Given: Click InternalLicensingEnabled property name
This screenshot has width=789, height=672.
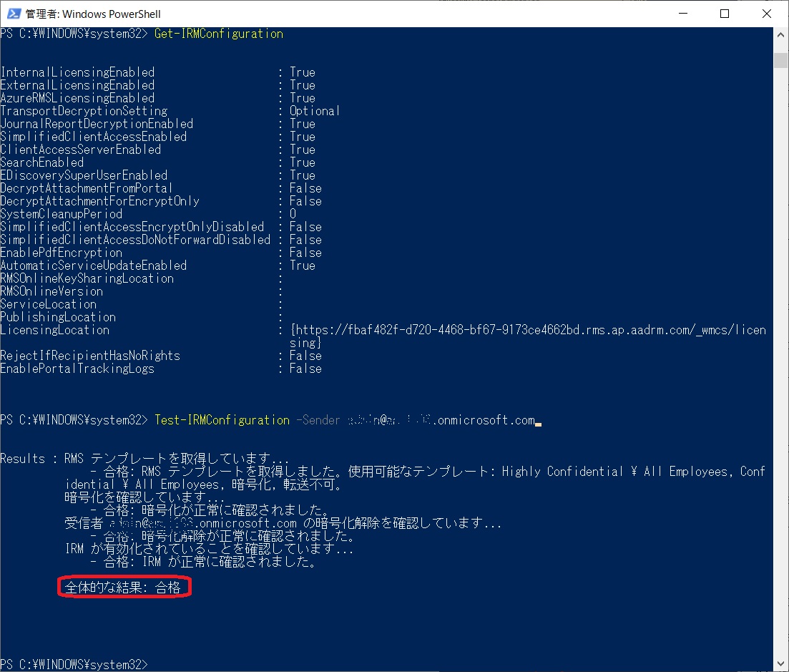Looking at the screenshot, I should 77,72.
